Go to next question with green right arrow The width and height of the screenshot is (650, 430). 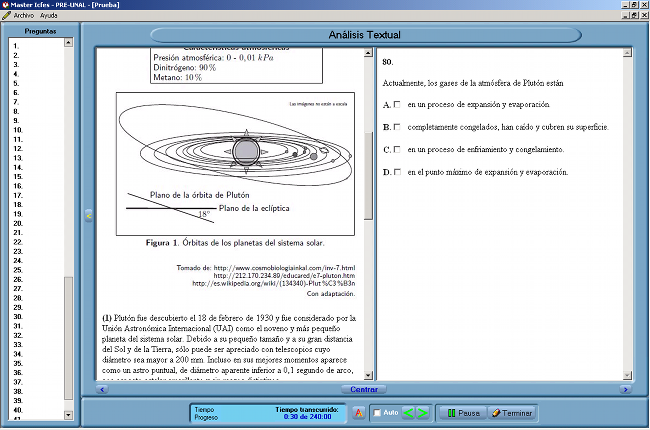coord(422,413)
